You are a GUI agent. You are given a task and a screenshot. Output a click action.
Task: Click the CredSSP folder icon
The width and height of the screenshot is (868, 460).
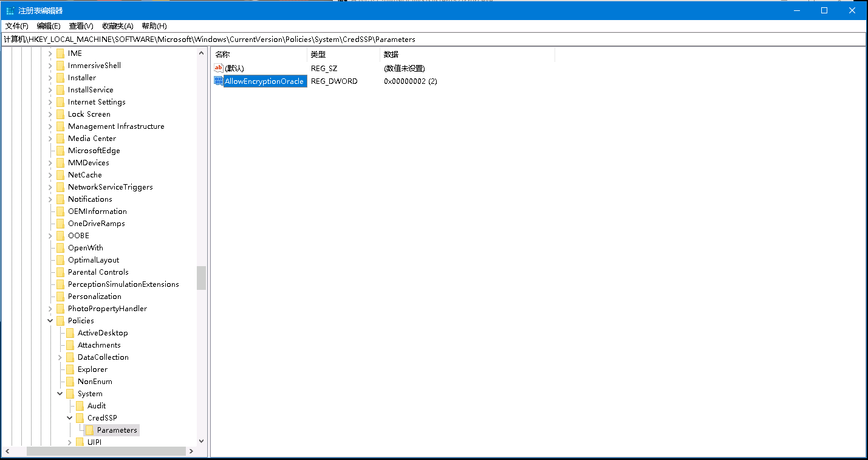click(x=80, y=418)
